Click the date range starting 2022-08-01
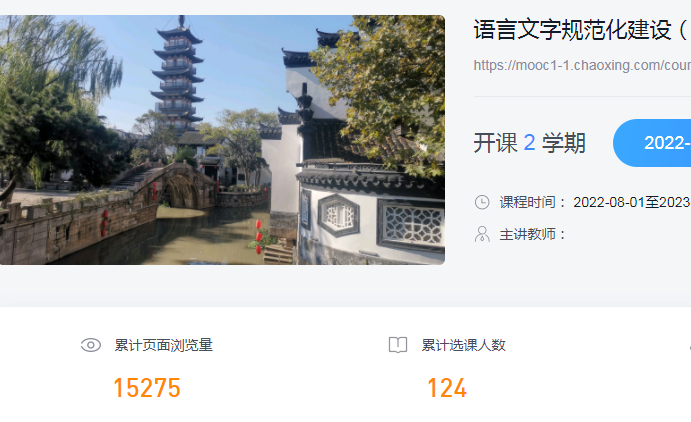The height and width of the screenshot is (422, 691). (x=632, y=202)
